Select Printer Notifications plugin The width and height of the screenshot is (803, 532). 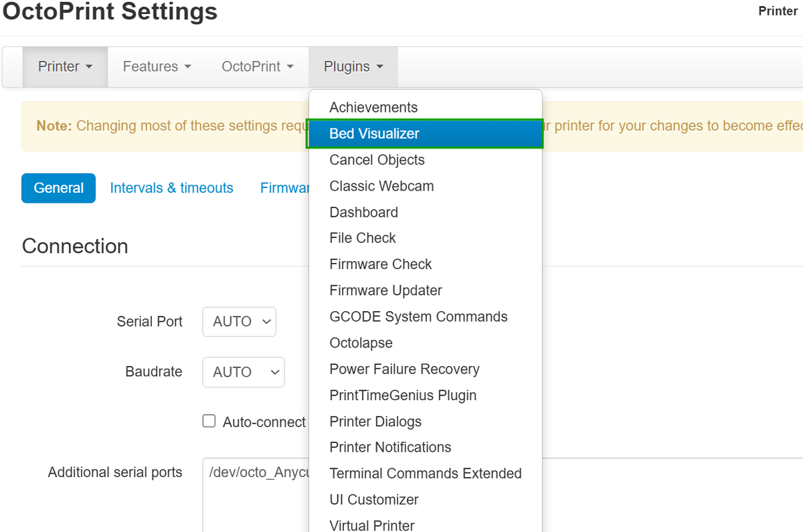pos(426,448)
